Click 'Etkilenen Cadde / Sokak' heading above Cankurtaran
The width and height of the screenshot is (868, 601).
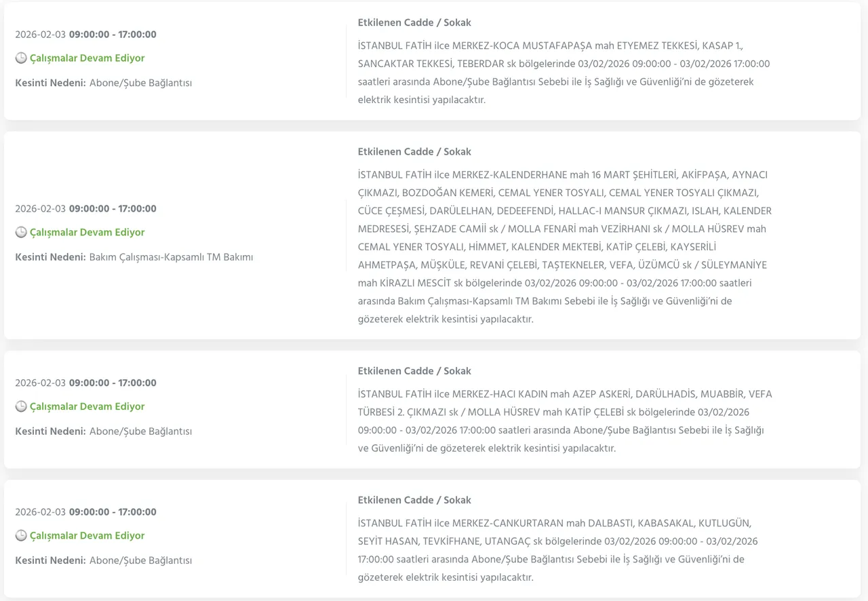click(414, 500)
